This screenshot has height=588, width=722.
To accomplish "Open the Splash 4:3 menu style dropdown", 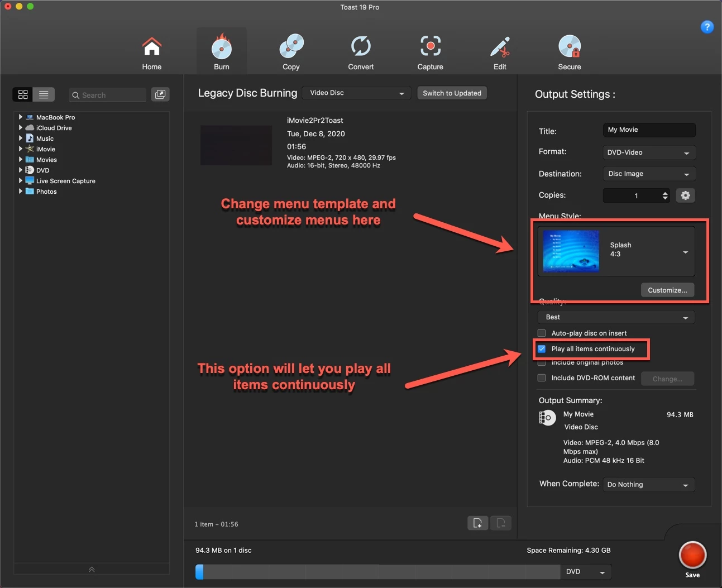I will point(616,251).
